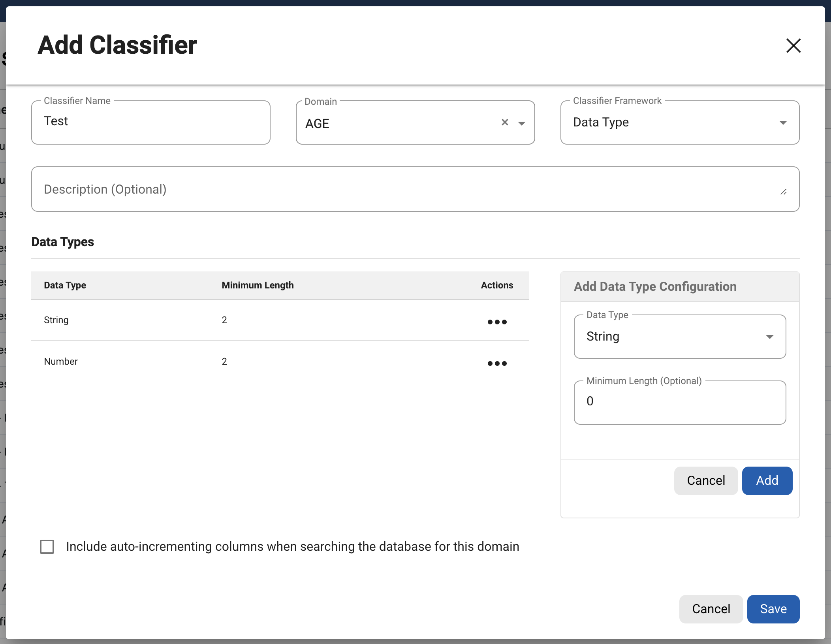Clear the AGE domain selection

(x=505, y=122)
